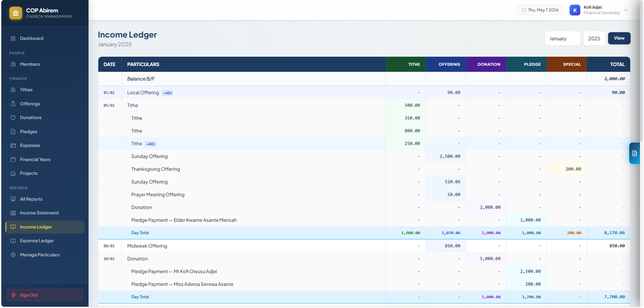The width and height of the screenshot is (644, 308).
Task: Select Manage Particulars in the sidebar
Action: [45, 255]
